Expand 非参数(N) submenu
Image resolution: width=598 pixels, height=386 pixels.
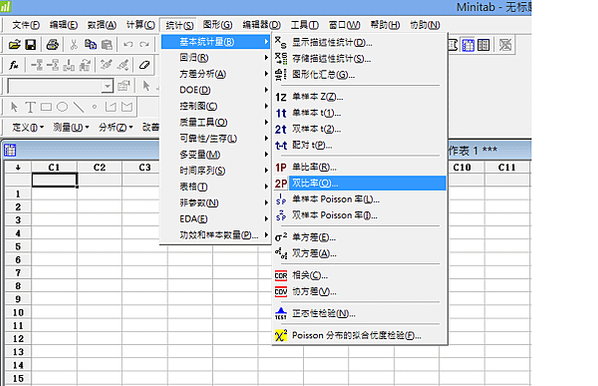[x=215, y=203]
